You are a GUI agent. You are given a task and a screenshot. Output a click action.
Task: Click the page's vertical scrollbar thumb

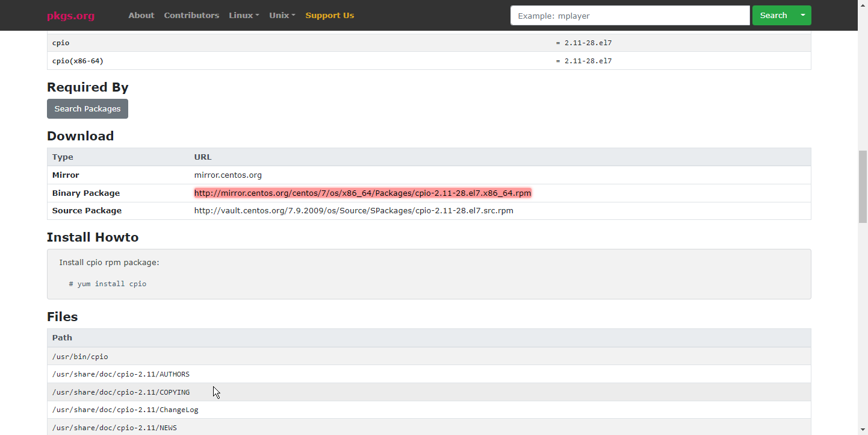pos(863,187)
